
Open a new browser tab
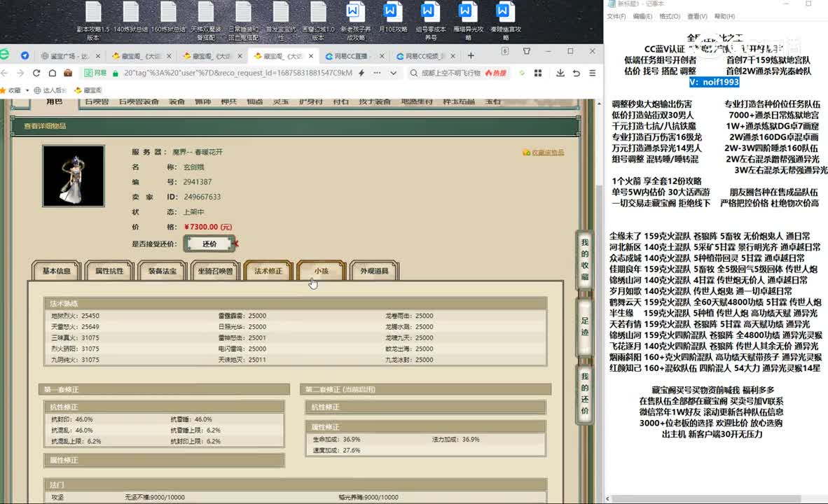471,55
